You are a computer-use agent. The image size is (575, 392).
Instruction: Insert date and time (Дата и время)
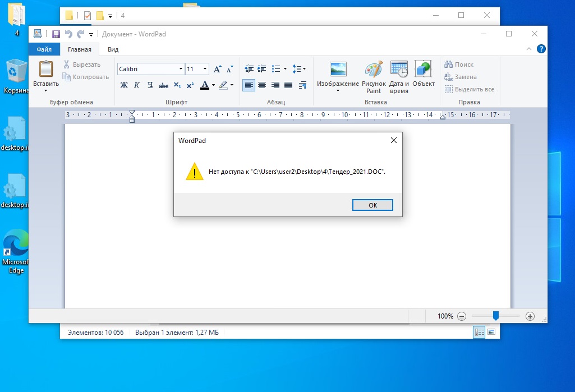pyautogui.click(x=399, y=70)
